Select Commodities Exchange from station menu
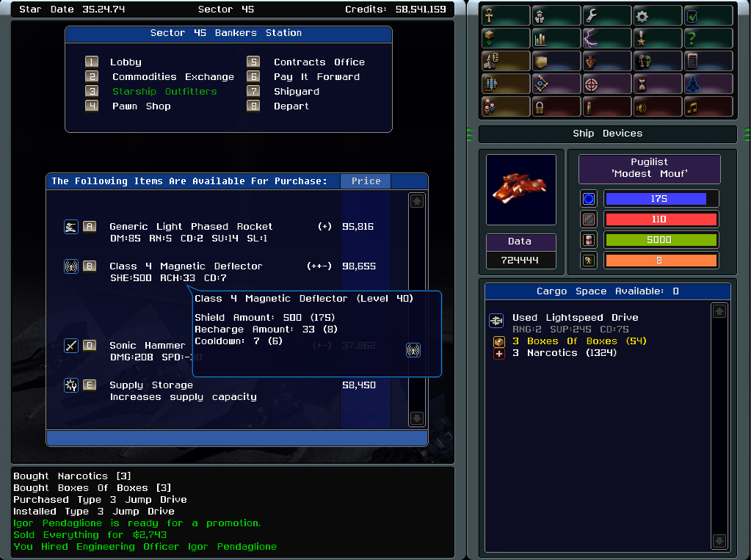751x560 pixels. pyautogui.click(x=173, y=77)
